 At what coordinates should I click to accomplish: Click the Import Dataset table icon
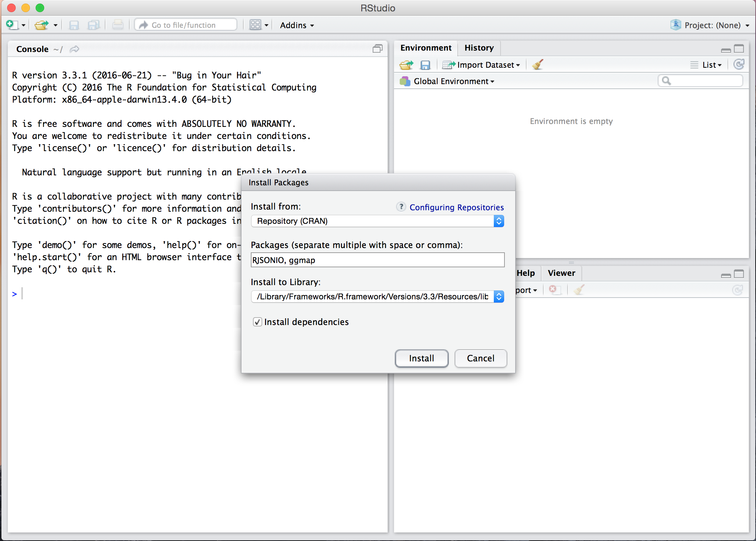click(x=449, y=65)
